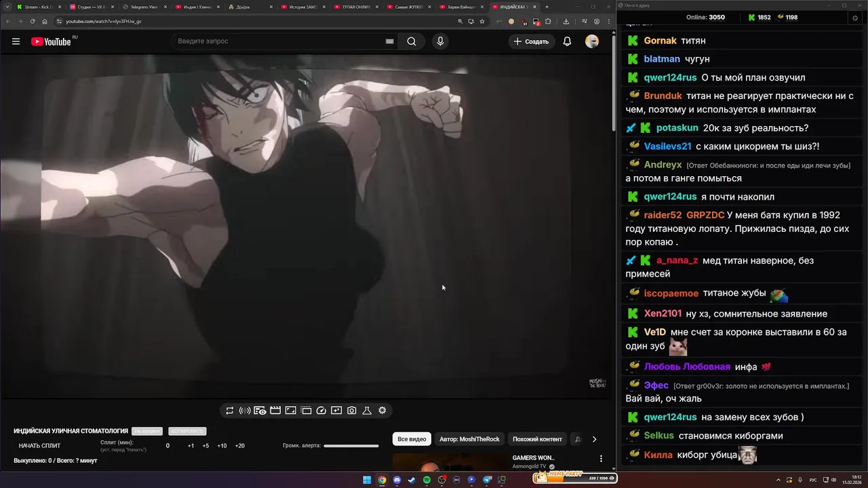Click 'НАЧАТЬ СПЛИТ' button
This screenshot has width=868, height=488.
pyautogui.click(x=39, y=446)
